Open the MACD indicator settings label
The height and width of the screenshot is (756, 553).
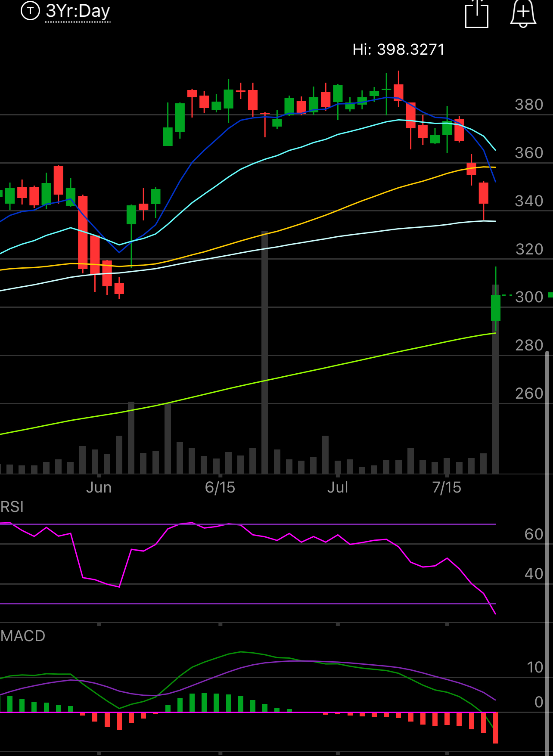tap(23, 636)
